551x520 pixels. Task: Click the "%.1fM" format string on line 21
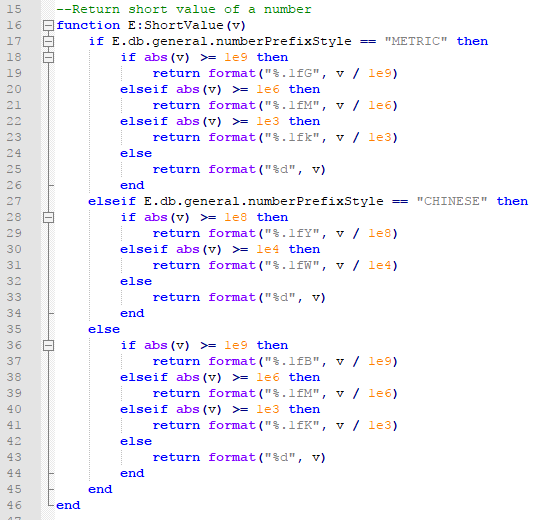(292, 105)
